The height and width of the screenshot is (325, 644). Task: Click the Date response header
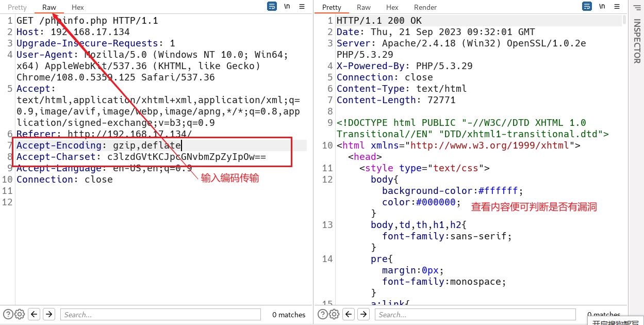coord(436,32)
